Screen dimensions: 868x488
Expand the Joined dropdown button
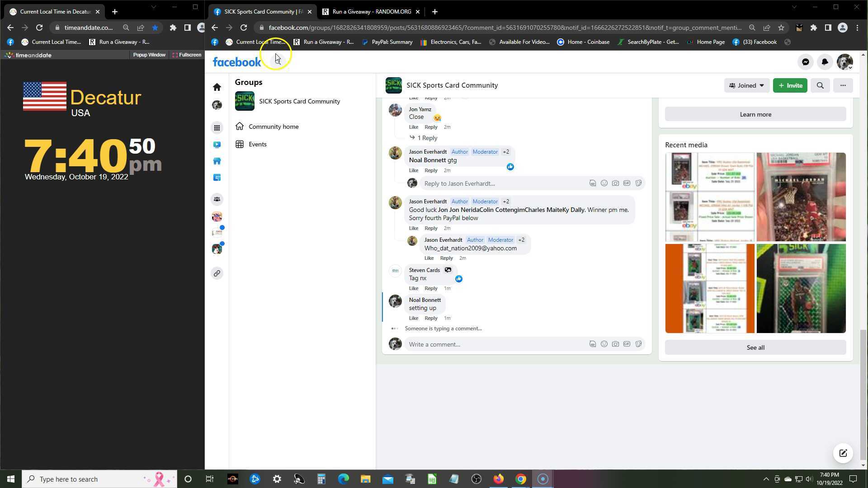pyautogui.click(x=746, y=85)
